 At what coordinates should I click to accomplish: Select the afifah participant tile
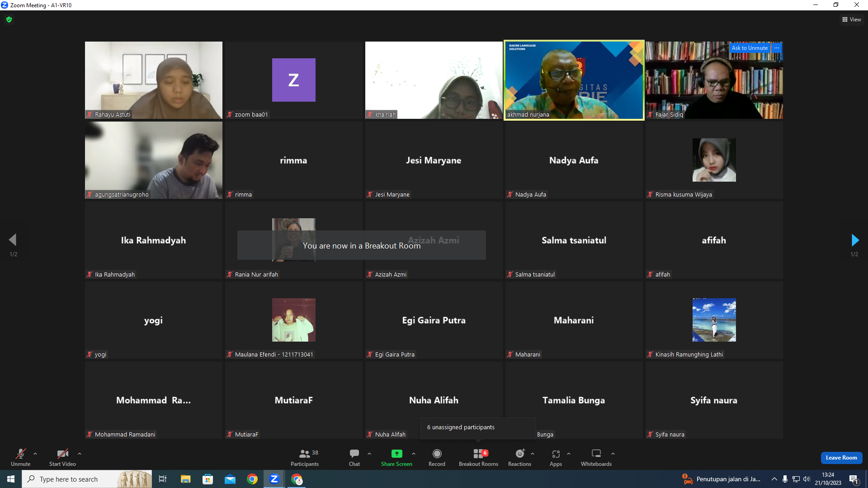pos(714,240)
